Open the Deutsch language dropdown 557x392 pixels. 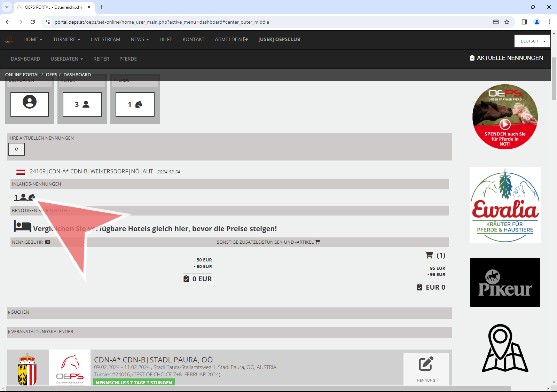[x=532, y=41]
